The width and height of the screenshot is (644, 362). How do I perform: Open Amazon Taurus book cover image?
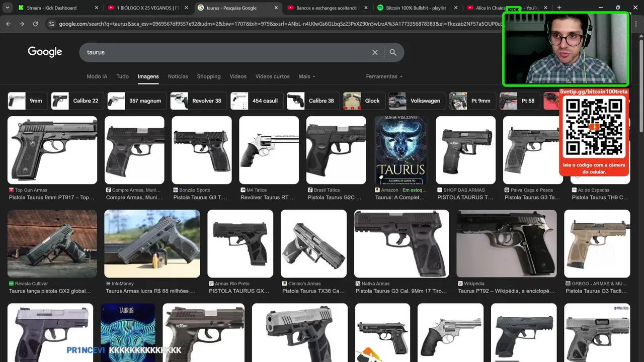click(401, 150)
